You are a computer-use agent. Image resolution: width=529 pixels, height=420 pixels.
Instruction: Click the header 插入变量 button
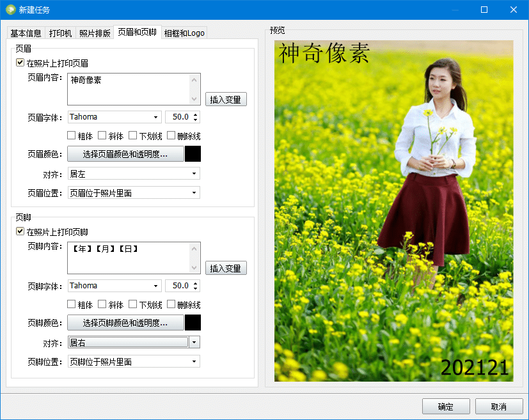[x=227, y=99]
